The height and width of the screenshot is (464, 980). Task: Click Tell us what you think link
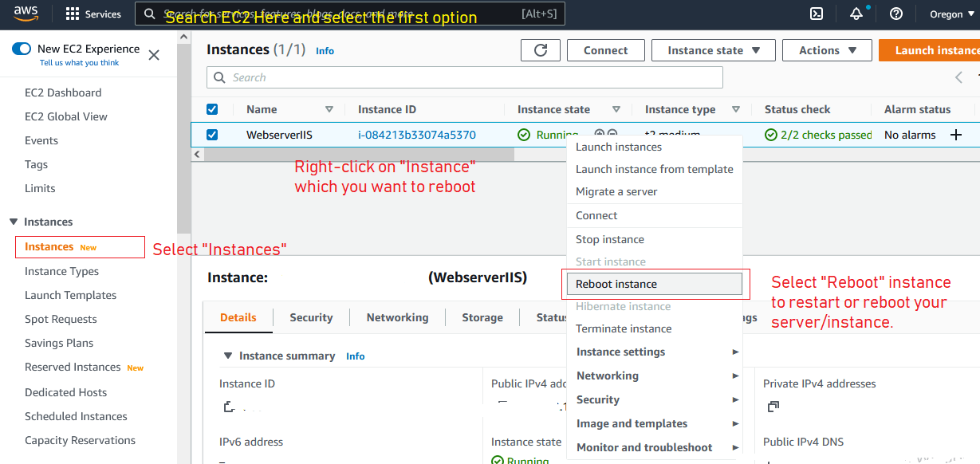click(x=80, y=63)
